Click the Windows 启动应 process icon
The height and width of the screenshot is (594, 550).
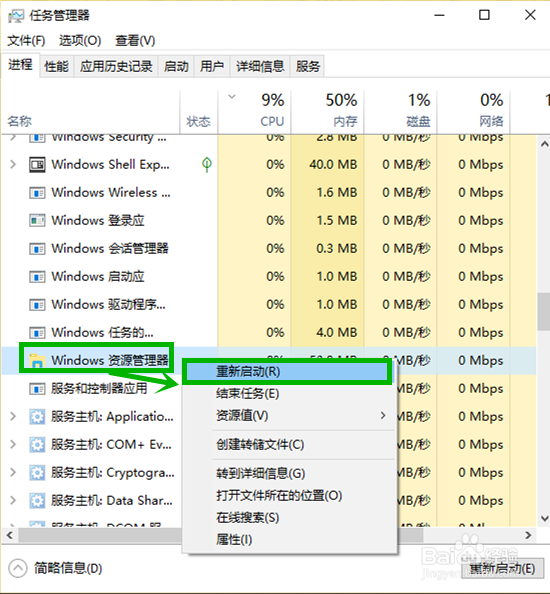37,277
